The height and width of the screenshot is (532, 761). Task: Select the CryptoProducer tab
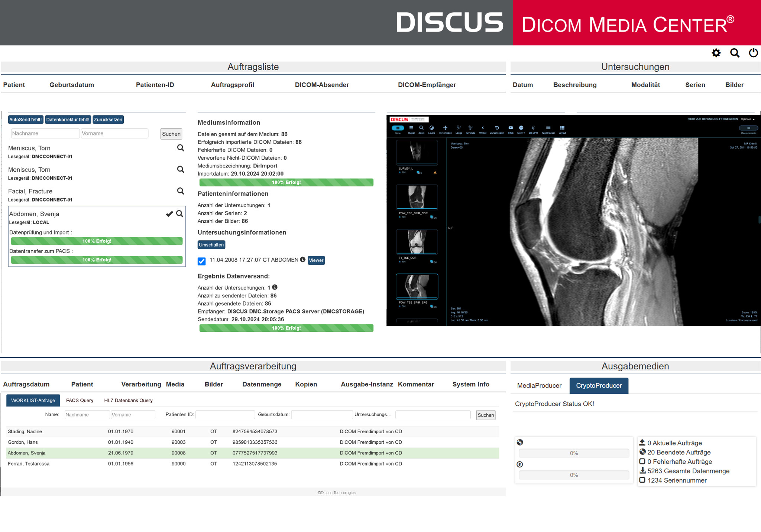point(599,385)
